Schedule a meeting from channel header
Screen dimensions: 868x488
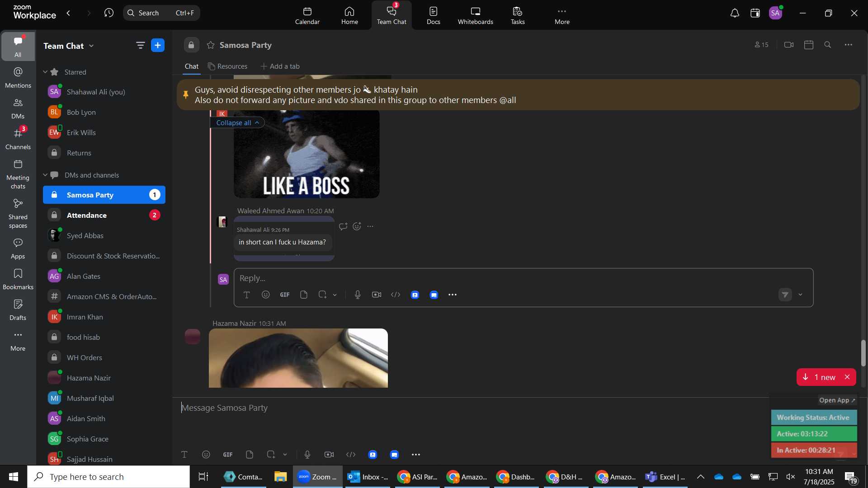pos(809,45)
